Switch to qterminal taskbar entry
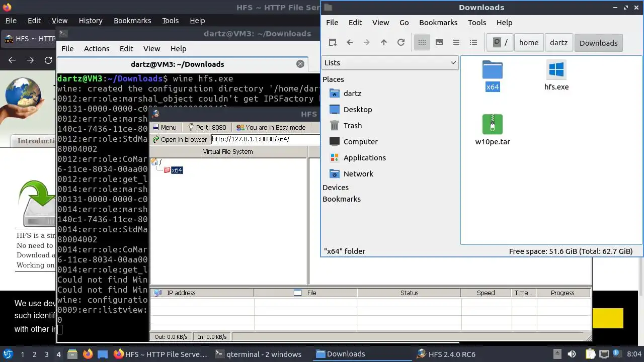The width and height of the screenshot is (644, 362). [x=258, y=354]
